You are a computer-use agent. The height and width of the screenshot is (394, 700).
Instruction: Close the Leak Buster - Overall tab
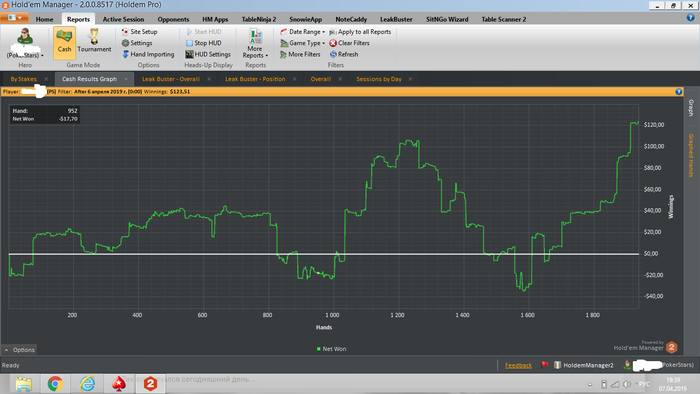coord(209,79)
